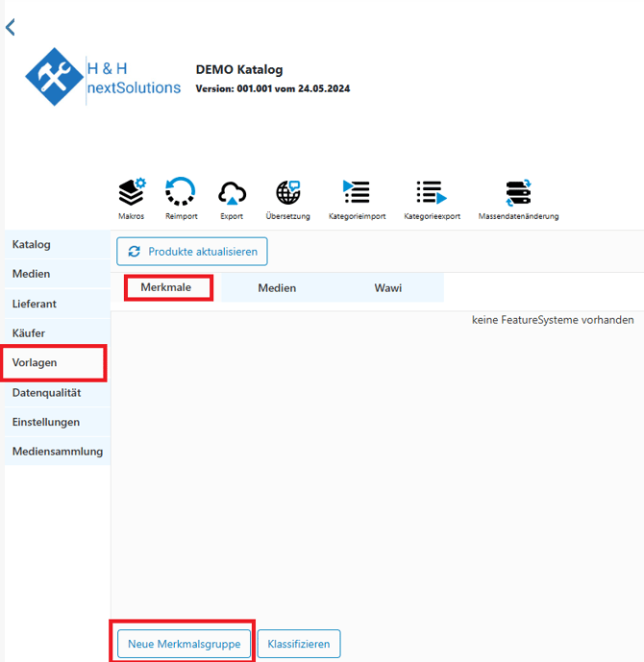Screen dimensions: 644x662
Task: Select Lieferant in the left menu
Action: click(x=34, y=304)
